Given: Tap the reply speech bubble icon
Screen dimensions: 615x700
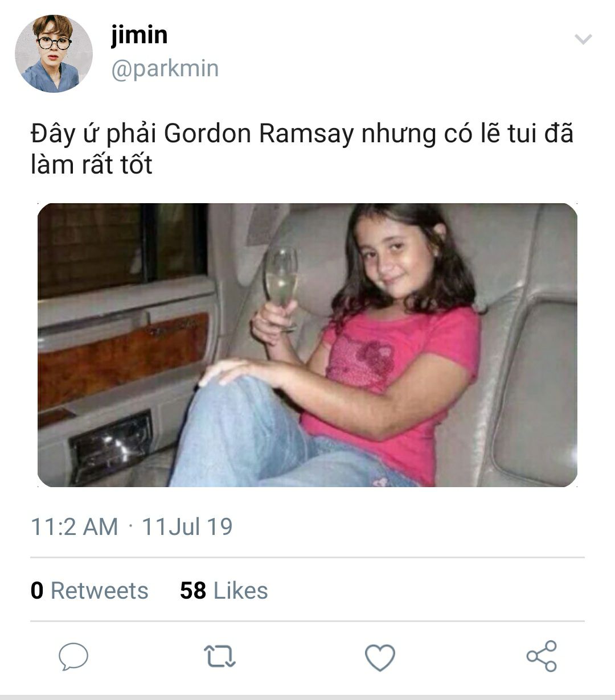Looking at the screenshot, I should tap(73, 656).
